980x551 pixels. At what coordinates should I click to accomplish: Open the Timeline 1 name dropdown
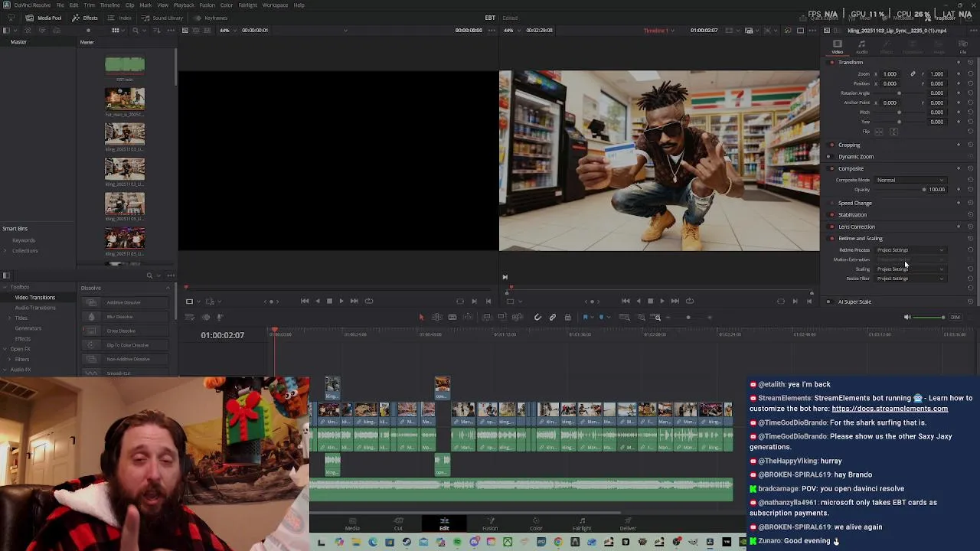658,31
